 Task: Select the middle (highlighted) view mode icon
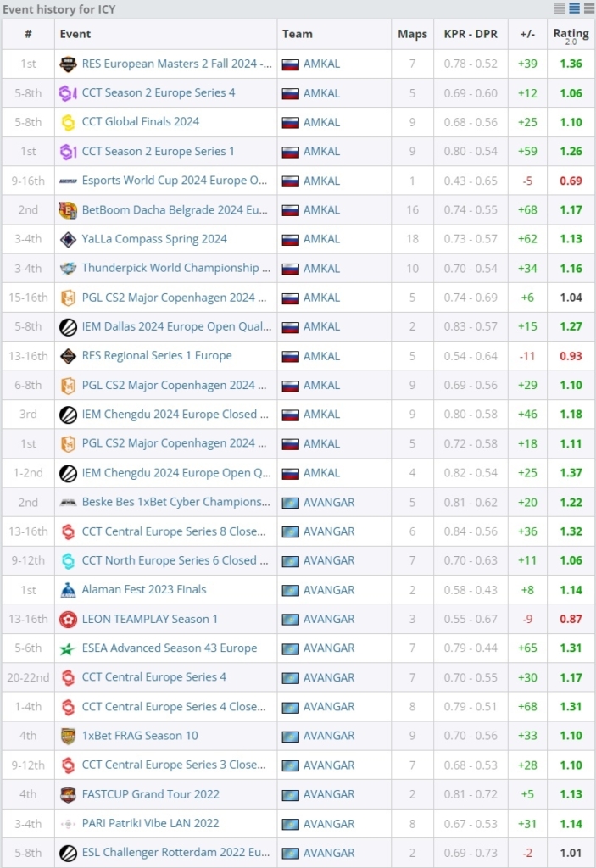575,8
